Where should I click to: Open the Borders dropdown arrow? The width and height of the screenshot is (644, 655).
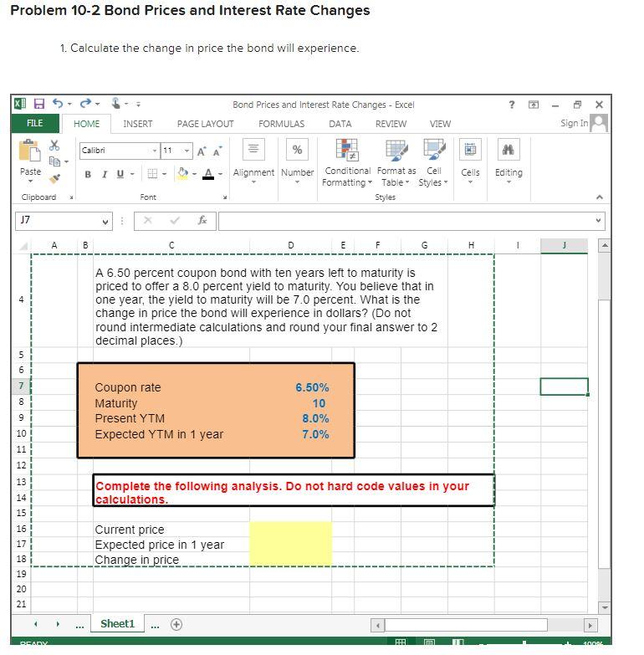(164, 174)
